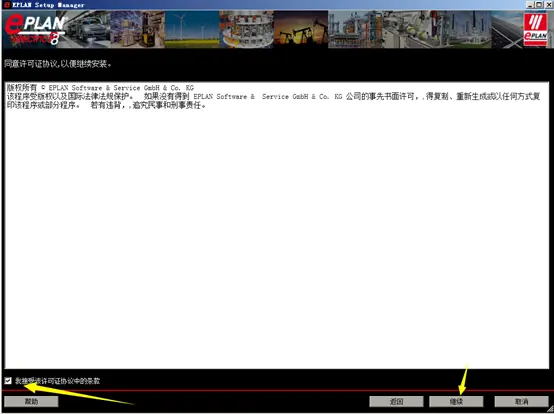Image resolution: width=554 pixels, height=414 pixels.
Task: Open the 帮助 (Help) button
Action: pyautogui.click(x=31, y=401)
